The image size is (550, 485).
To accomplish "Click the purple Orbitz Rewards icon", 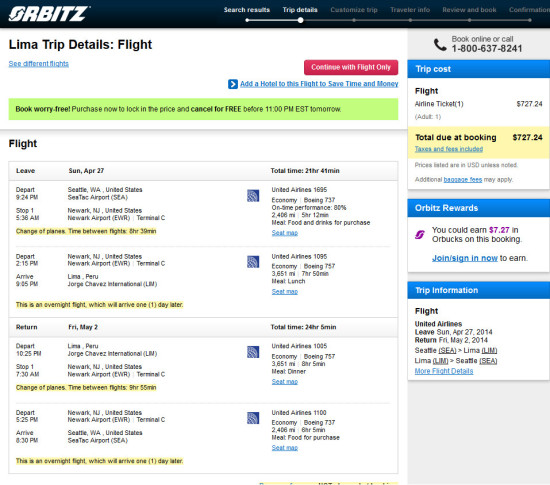I will click(x=420, y=234).
